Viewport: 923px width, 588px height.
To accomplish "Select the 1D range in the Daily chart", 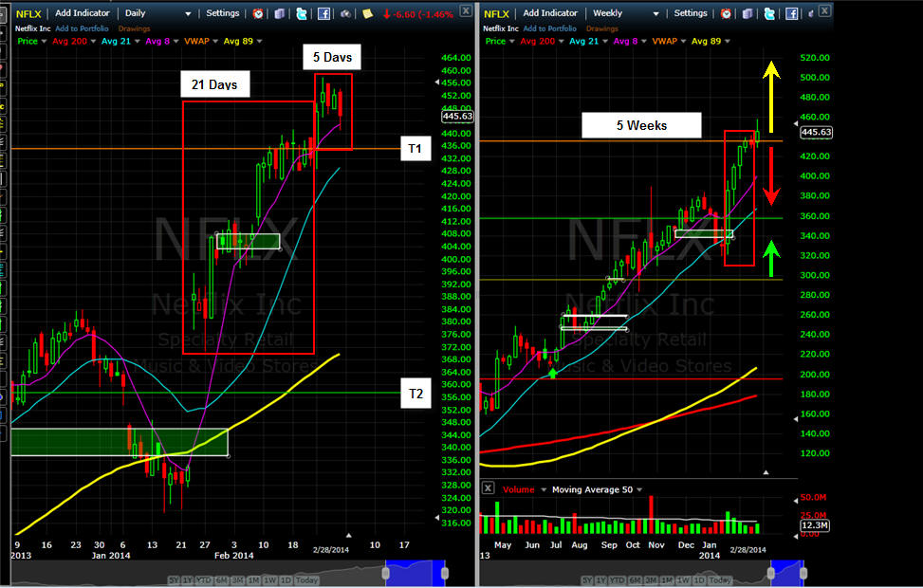I will (286, 580).
